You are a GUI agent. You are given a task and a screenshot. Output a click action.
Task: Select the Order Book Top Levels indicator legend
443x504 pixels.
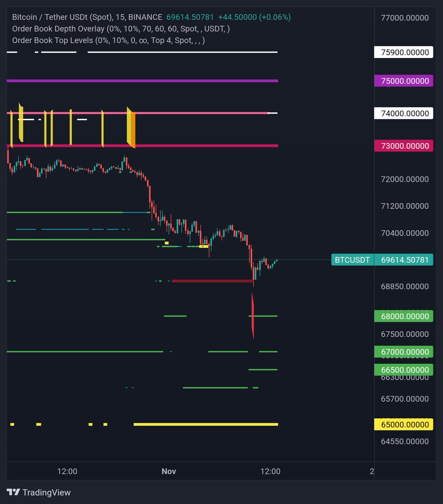[108, 41]
